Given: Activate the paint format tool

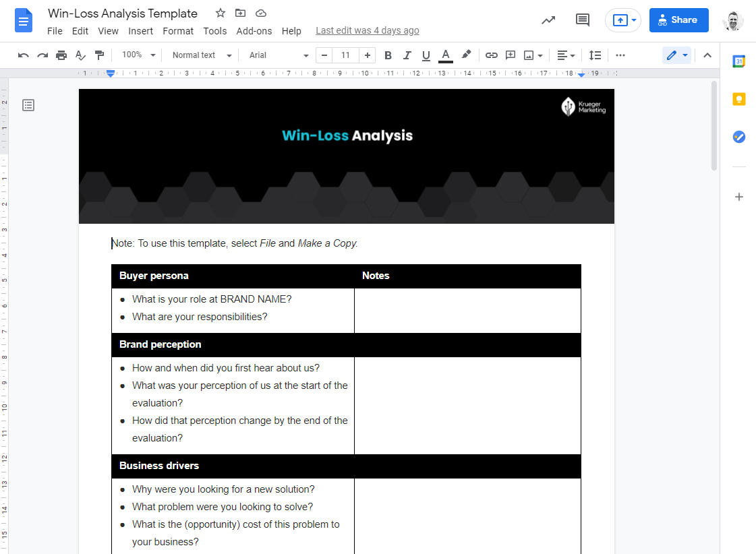Looking at the screenshot, I should 99,55.
